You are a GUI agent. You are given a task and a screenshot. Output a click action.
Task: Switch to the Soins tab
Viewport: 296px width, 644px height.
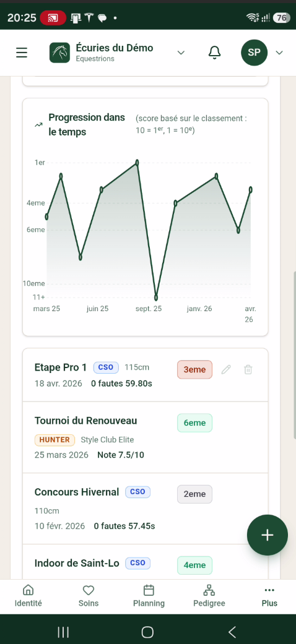pos(89,597)
